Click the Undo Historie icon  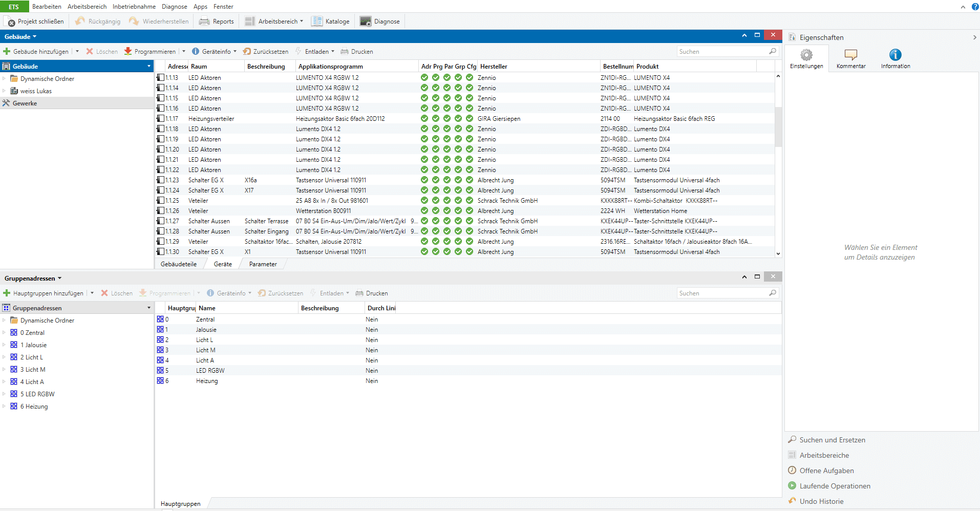792,501
